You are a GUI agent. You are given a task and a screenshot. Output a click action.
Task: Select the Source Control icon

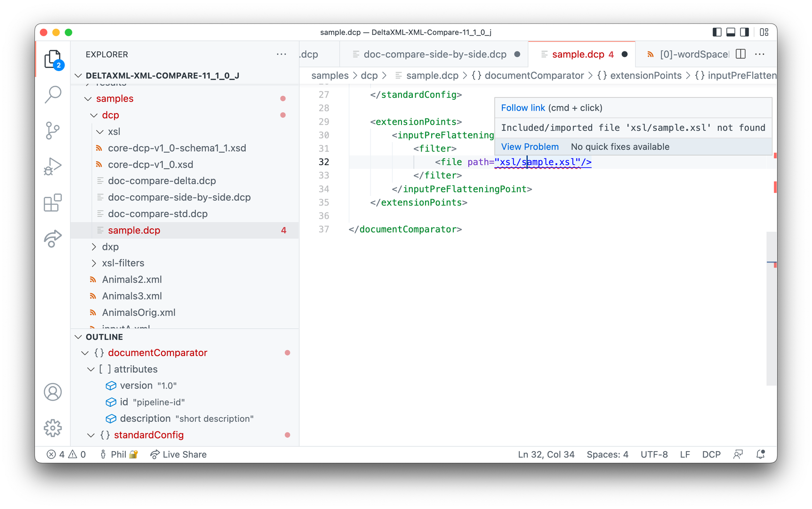(x=53, y=130)
